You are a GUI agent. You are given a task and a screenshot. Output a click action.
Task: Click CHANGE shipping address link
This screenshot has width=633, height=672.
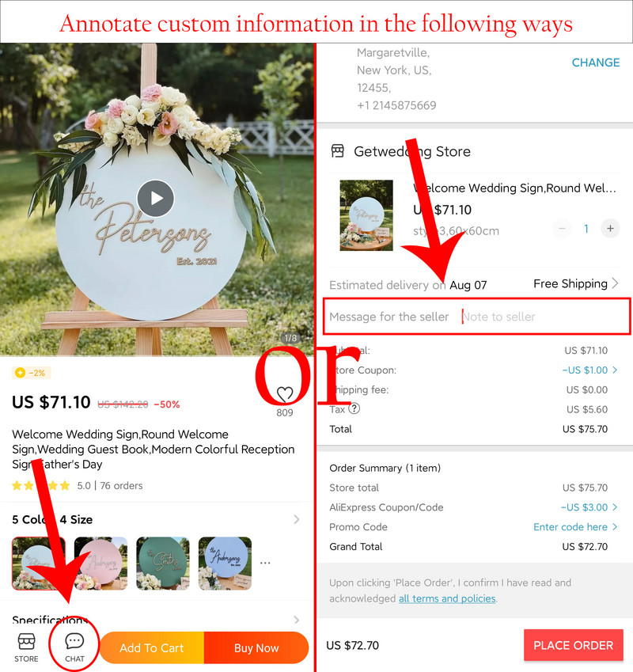[x=596, y=63]
